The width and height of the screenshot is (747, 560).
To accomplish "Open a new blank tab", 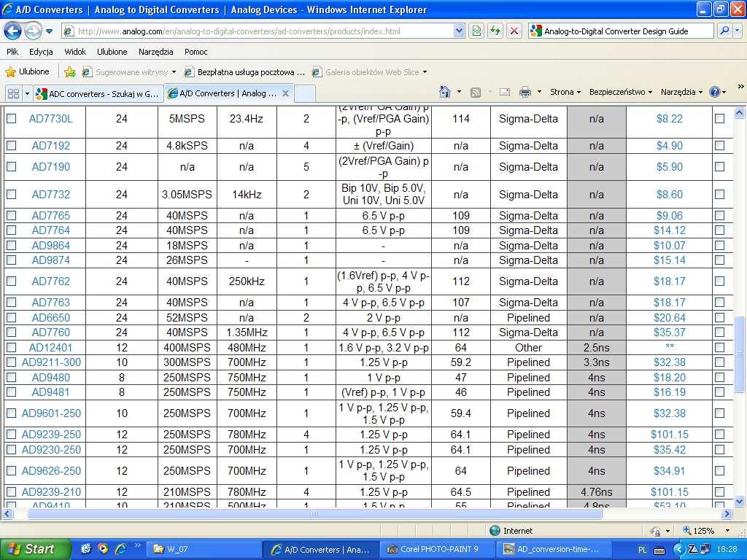I will click(305, 93).
